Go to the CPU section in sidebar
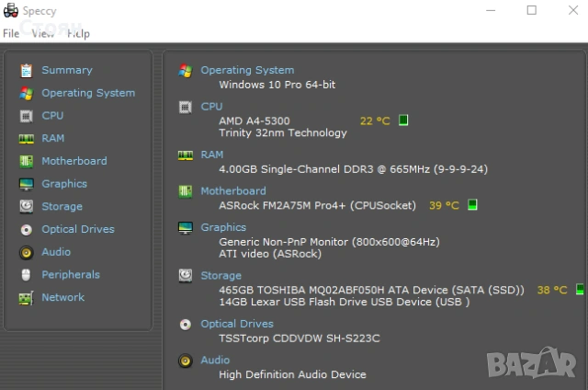The width and height of the screenshot is (588, 390). 52,116
